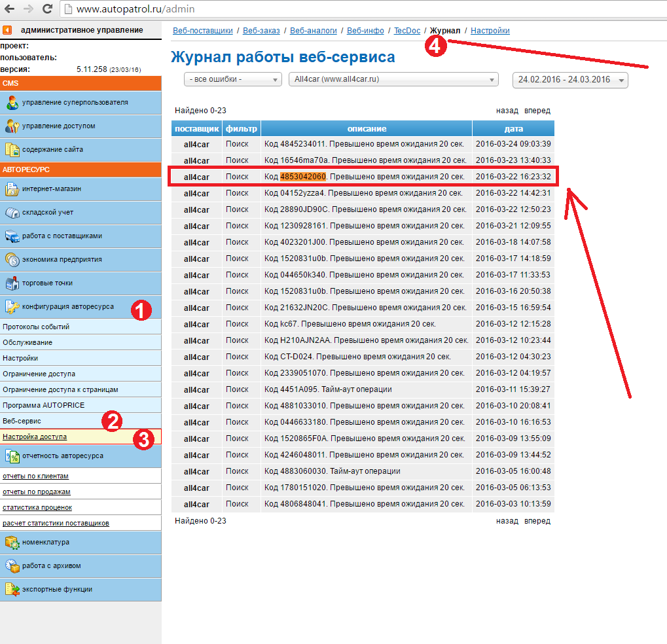Open Веб-аналоги tab link
The image size is (667, 644).
[x=313, y=31]
